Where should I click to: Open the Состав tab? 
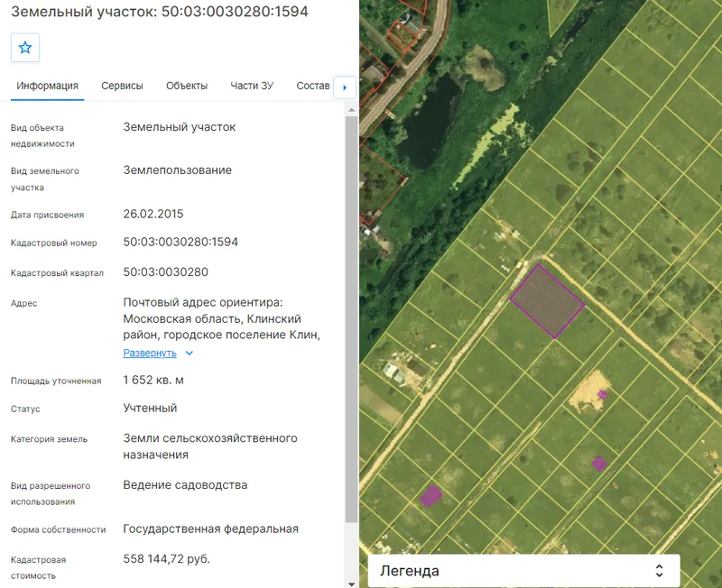pyautogui.click(x=312, y=86)
